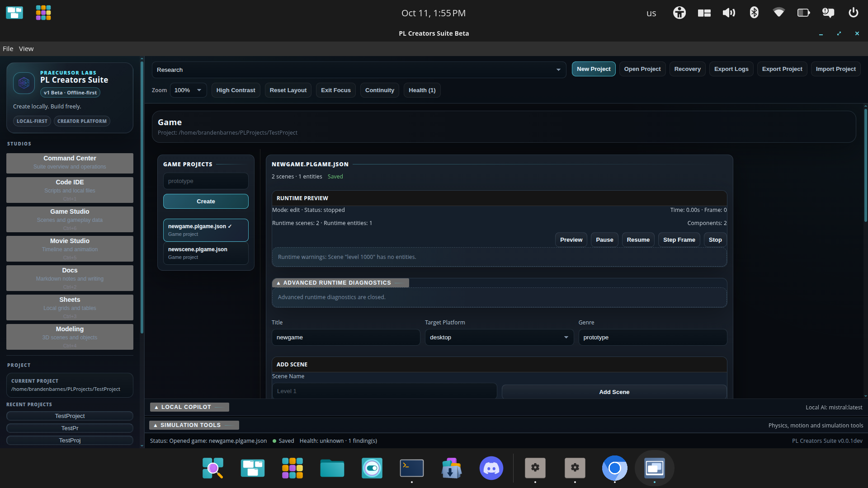Click the Step Frame button
The width and height of the screenshot is (868, 488).
(x=679, y=240)
